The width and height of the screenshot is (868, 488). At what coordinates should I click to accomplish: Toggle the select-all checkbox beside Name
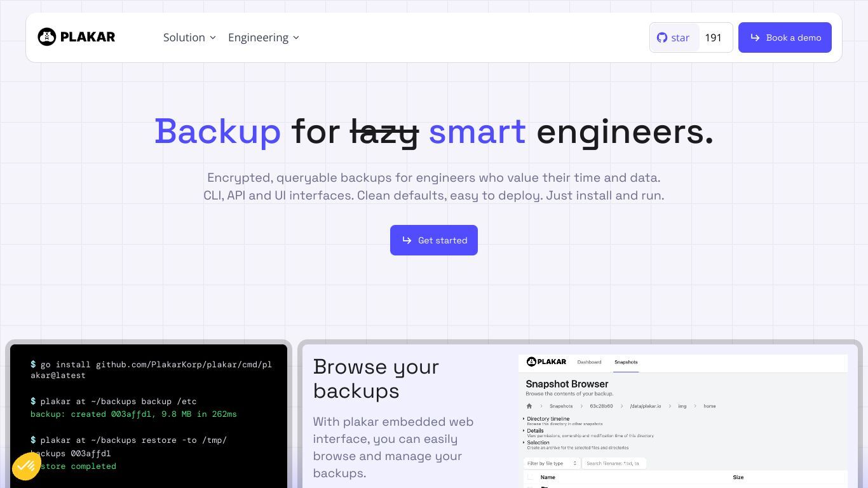click(x=531, y=477)
